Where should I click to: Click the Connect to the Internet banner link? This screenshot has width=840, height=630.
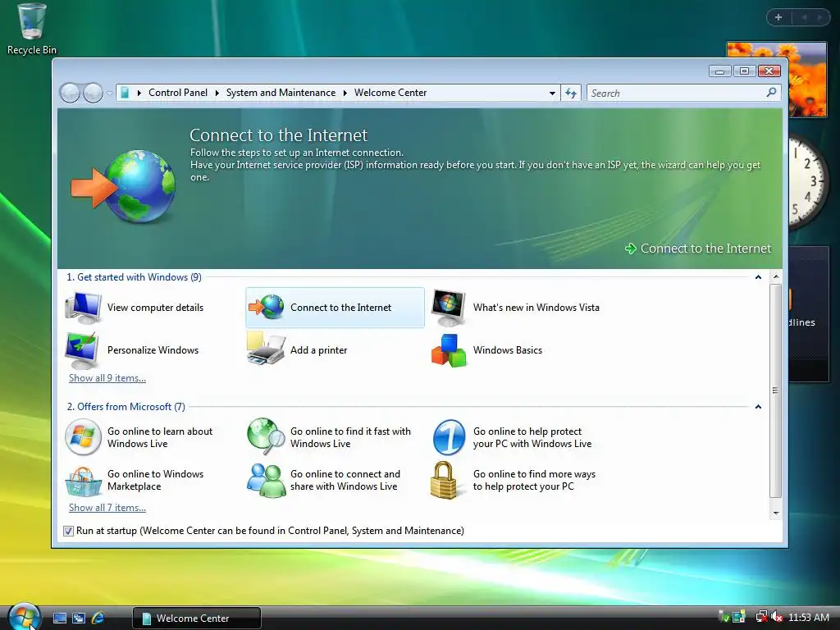click(x=698, y=249)
